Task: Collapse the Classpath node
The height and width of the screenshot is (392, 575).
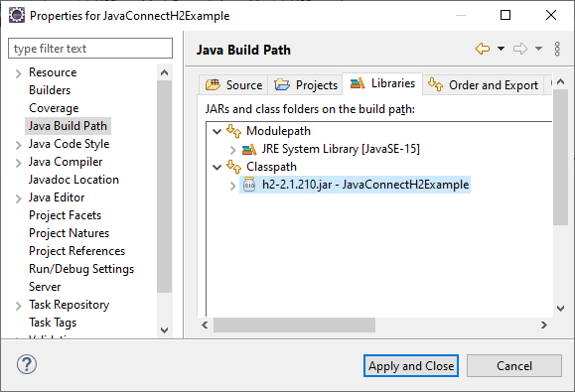Action: point(217,167)
